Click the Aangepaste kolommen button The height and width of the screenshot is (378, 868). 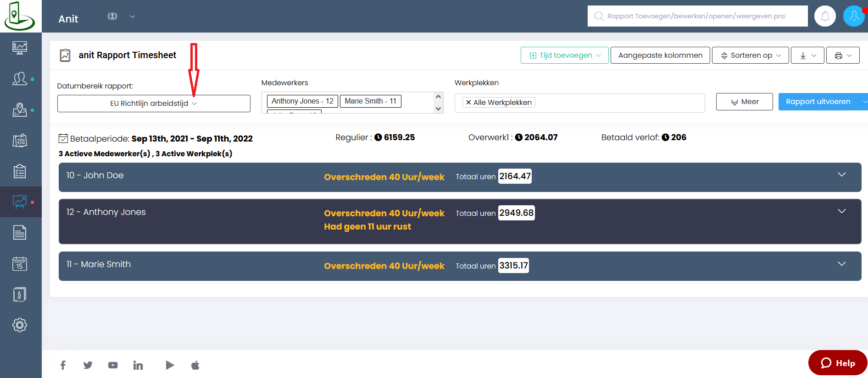pos(660,55)
